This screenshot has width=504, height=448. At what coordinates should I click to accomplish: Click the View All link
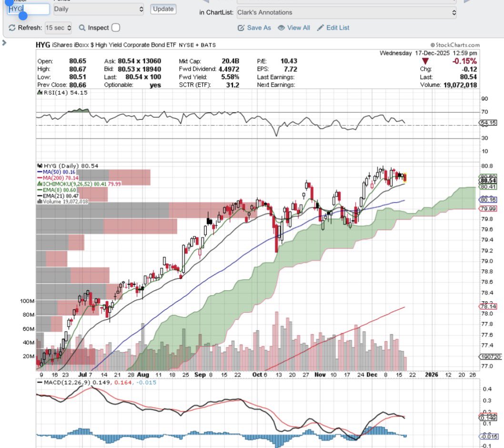coord(299,28)
